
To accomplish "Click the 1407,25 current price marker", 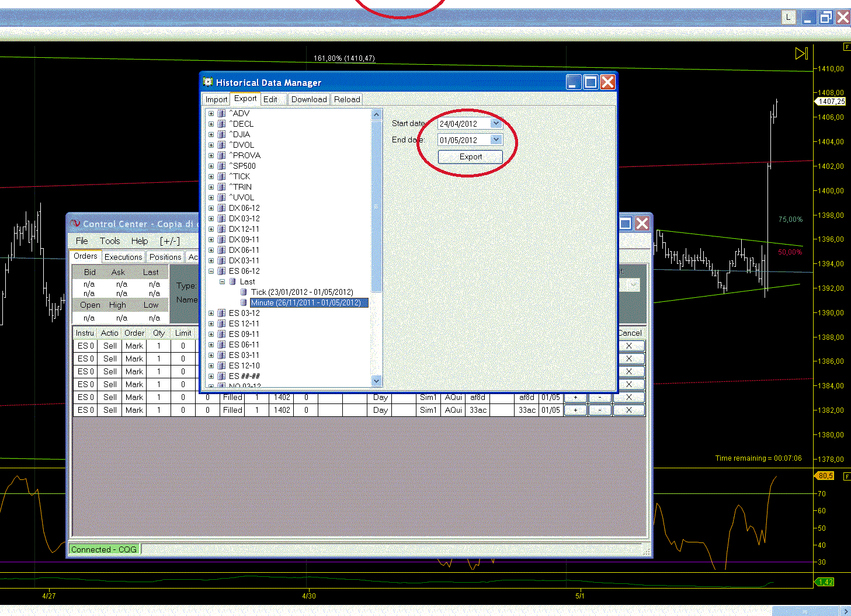I will point(831,102).
